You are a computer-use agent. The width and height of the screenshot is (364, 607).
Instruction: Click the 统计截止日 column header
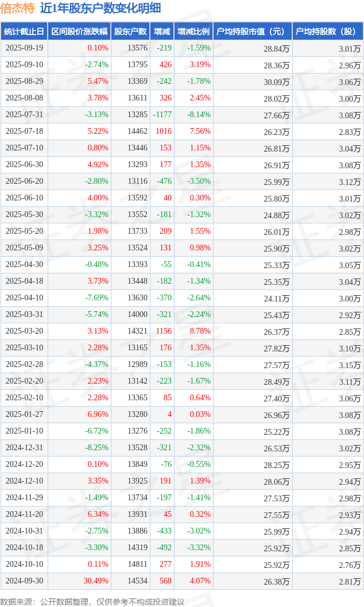coord(24,32)
